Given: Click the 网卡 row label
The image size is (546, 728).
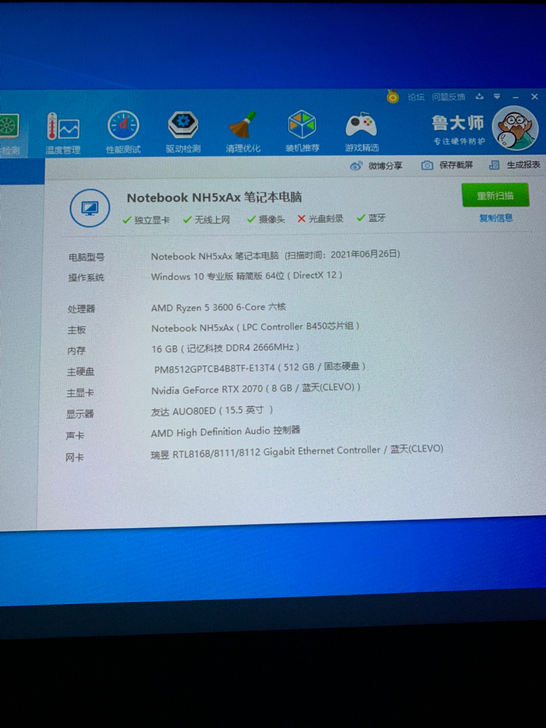Looking at the screenshot, I should point(74,457).
